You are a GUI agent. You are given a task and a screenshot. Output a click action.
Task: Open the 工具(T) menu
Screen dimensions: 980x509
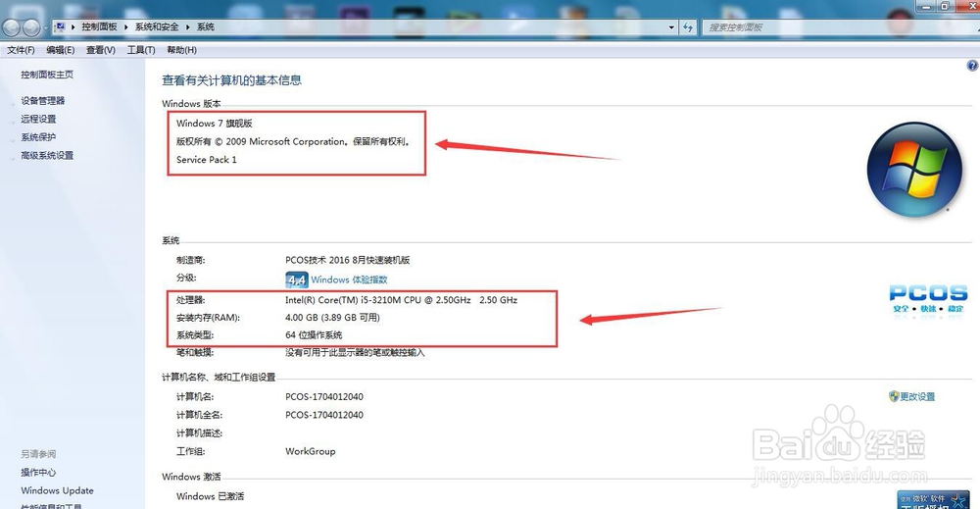tap(141, 50)
